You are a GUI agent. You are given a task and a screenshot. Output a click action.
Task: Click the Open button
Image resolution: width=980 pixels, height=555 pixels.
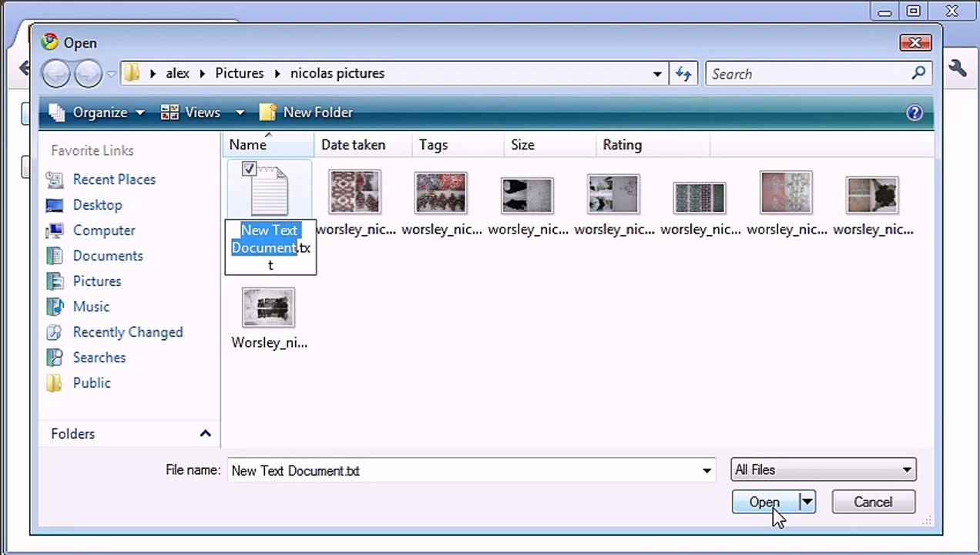[x=765, y=502]
